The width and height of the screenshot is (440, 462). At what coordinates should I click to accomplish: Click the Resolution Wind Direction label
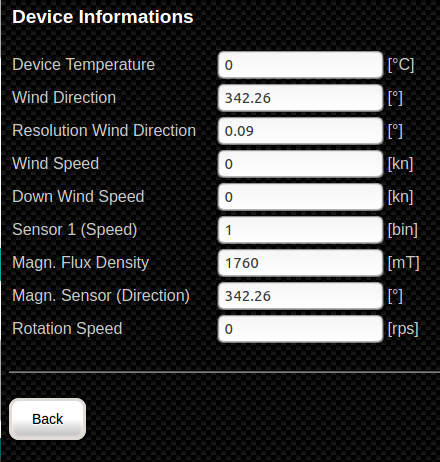[x=104, y=130]
